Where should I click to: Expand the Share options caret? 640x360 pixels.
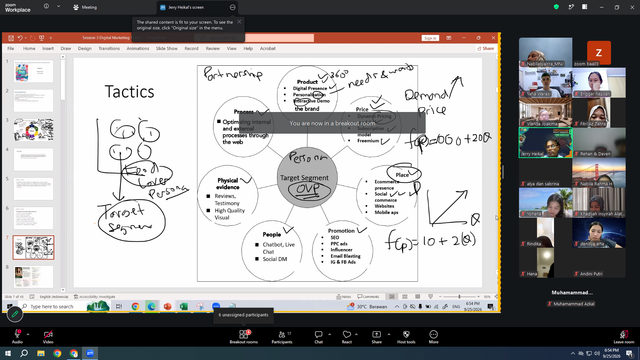389,334
